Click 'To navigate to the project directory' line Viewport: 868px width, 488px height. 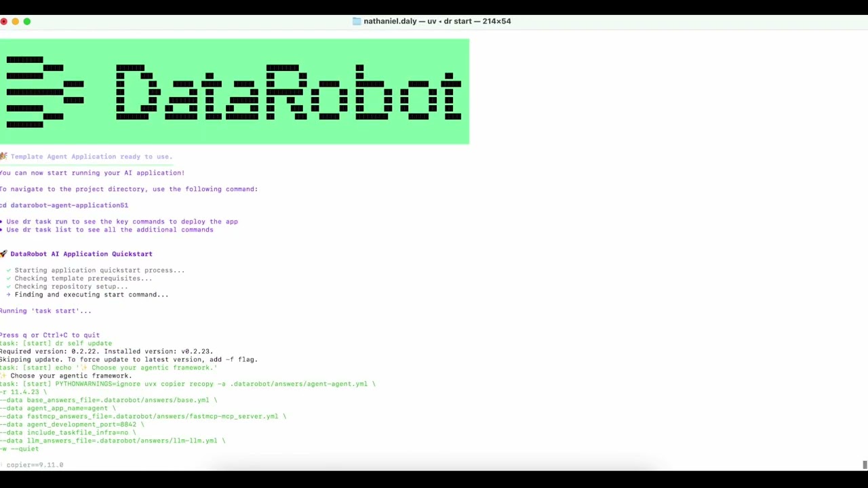[x=129, y=189]
